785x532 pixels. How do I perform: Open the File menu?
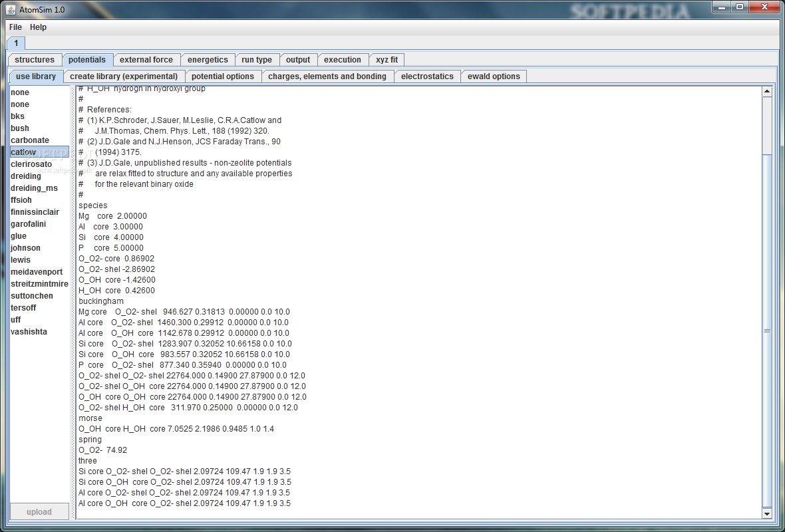(x=15, y=27)
